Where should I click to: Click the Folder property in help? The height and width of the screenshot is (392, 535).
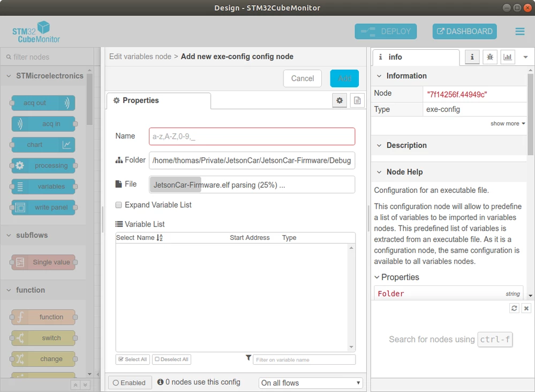[x=390, y=294]
